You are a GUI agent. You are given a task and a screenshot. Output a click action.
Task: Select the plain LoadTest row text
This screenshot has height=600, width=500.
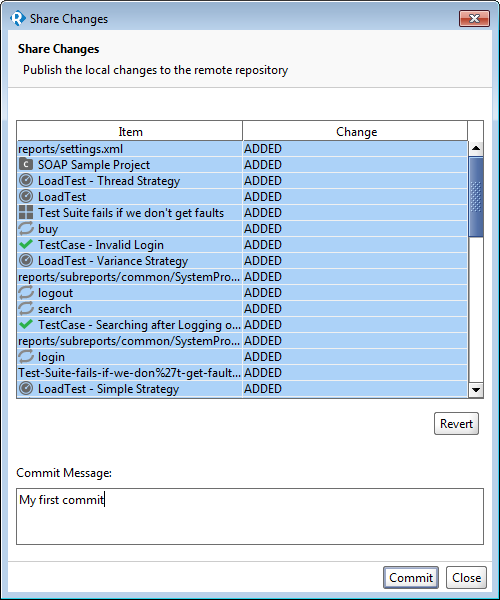[x=62, y=197]
